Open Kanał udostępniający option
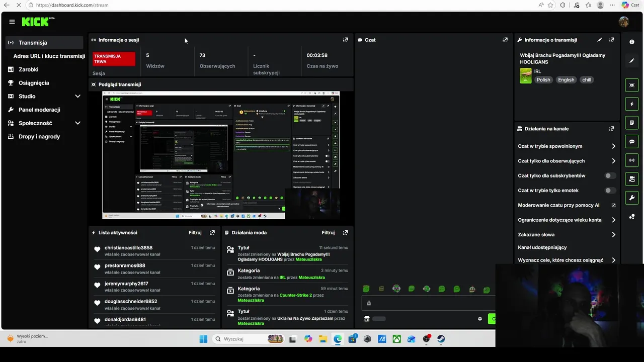This screenshot has width=644, height=362. (x=542, y=247)
